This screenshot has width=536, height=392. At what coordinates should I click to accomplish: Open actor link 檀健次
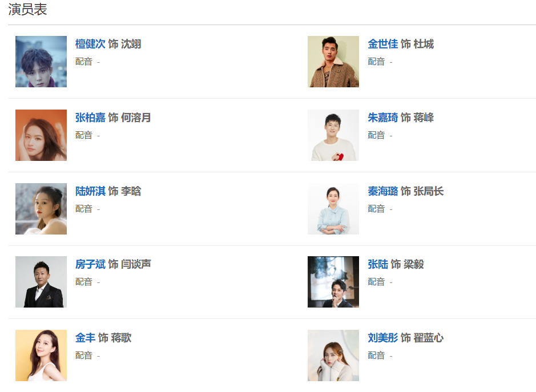point(90,45)
